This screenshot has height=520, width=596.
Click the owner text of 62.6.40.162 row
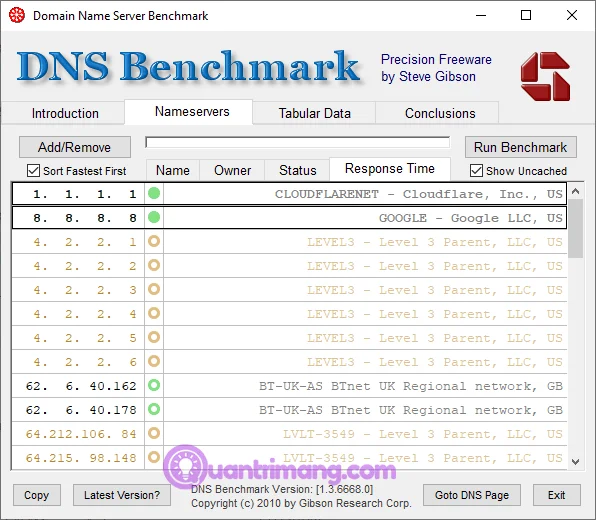pyautogui.click(x=411, y=386)
